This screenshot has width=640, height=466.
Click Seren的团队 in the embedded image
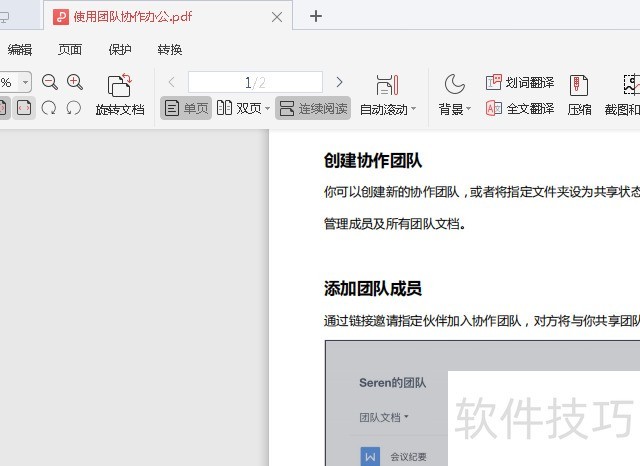pyautogui.click(x=393, y=382)
